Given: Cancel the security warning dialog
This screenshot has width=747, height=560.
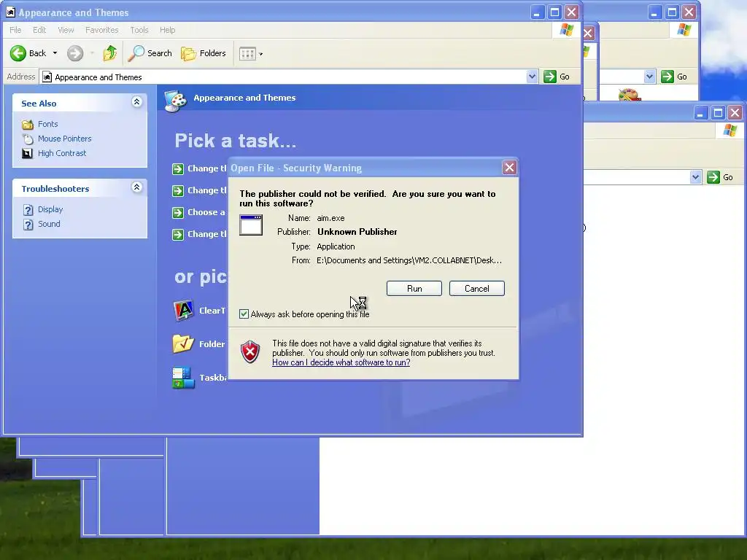Looking at the screenshot, I should tap(476, 289).
